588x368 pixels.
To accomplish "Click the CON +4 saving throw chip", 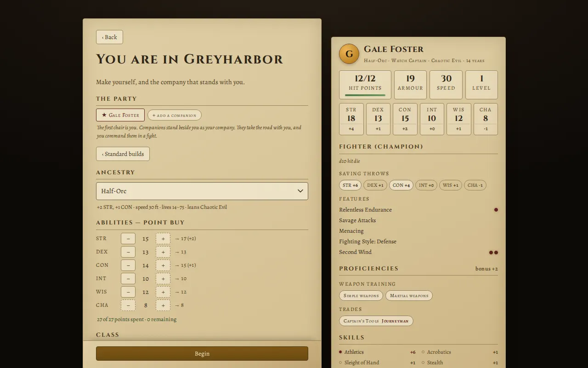I will (401, 185).
